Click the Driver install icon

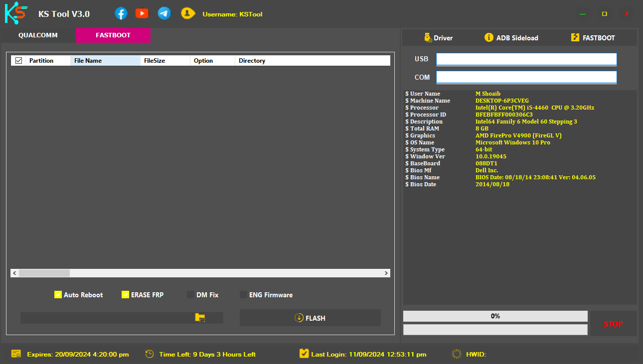428,37
